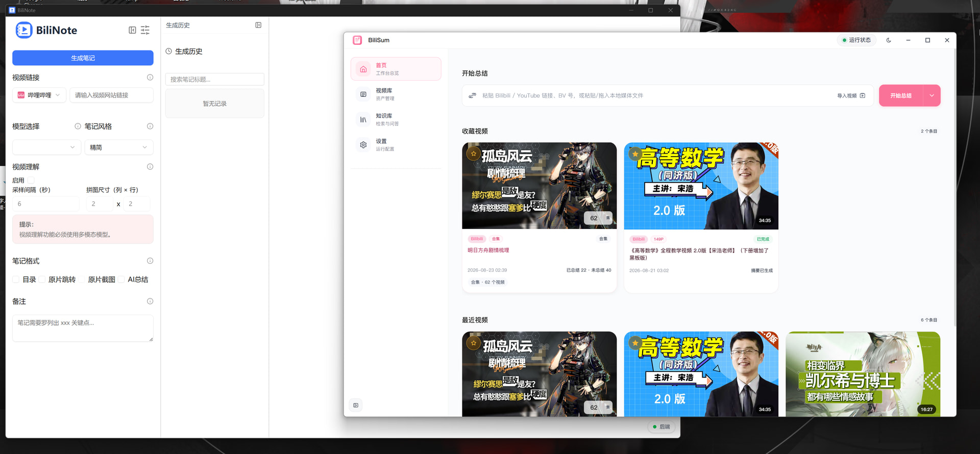The image size is (980, 454).
Task: Show info tooltip for 笔记格式
Action: (x=150, y=261)
